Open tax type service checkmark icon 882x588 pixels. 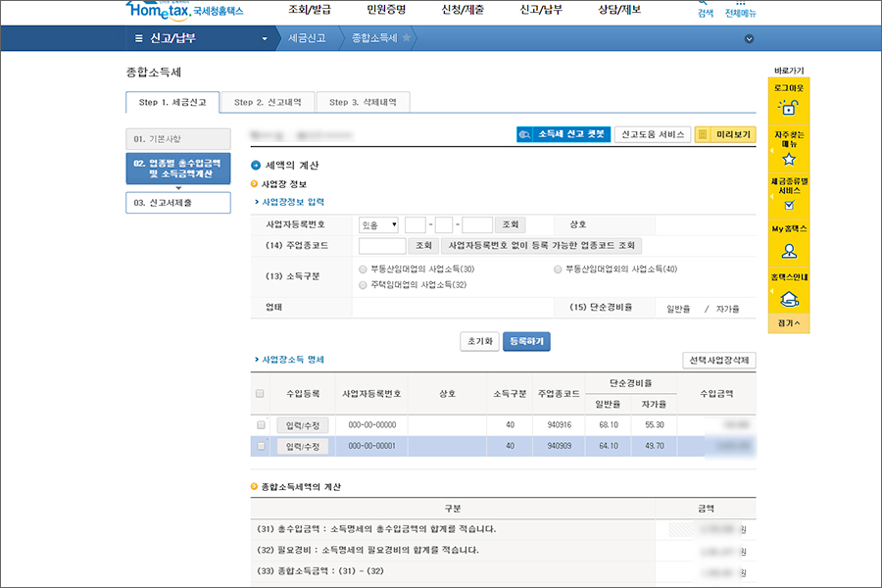[x=789, y=205]
